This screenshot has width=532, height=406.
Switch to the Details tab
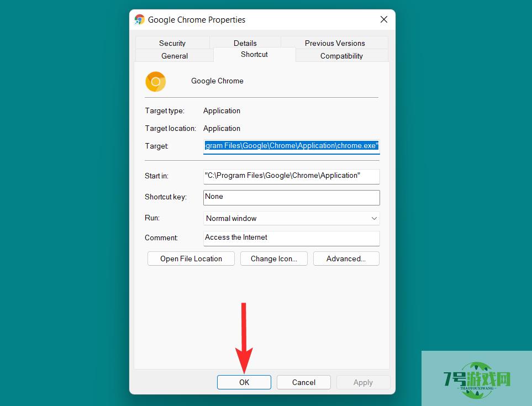(x=245, y=43)
